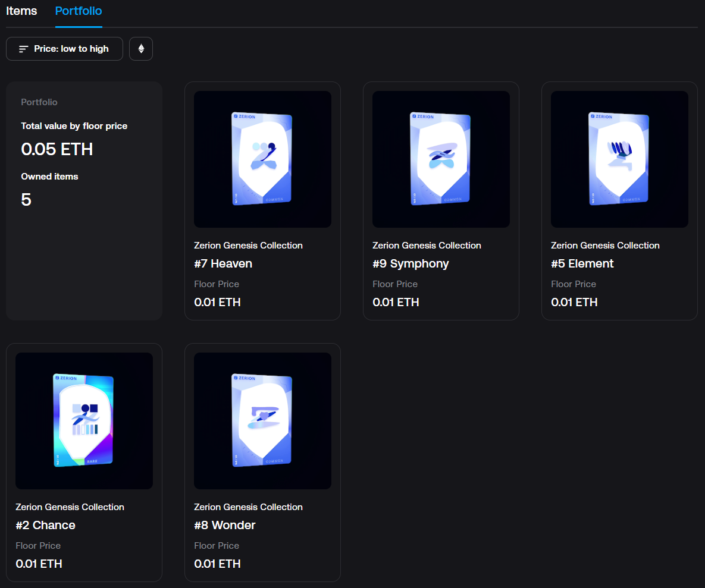Image resolution: width=705 pixels, height=588 pixels.
Task: Click the Zerion Genesis Collection link under #7 Heaven
Action: [248, 245]
